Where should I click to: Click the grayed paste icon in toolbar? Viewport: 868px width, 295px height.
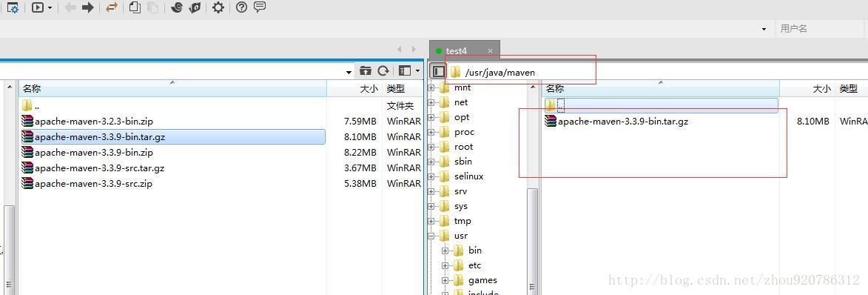152,7
